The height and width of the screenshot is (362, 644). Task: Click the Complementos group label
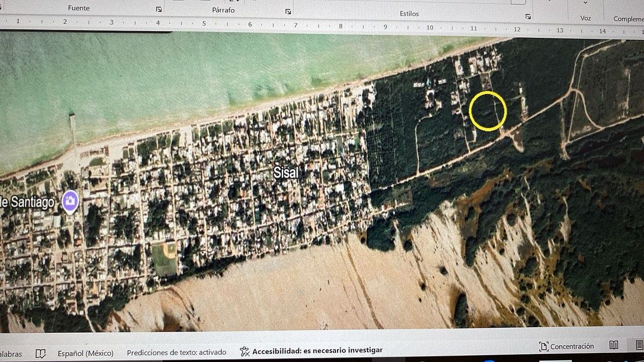pos(628,19)
